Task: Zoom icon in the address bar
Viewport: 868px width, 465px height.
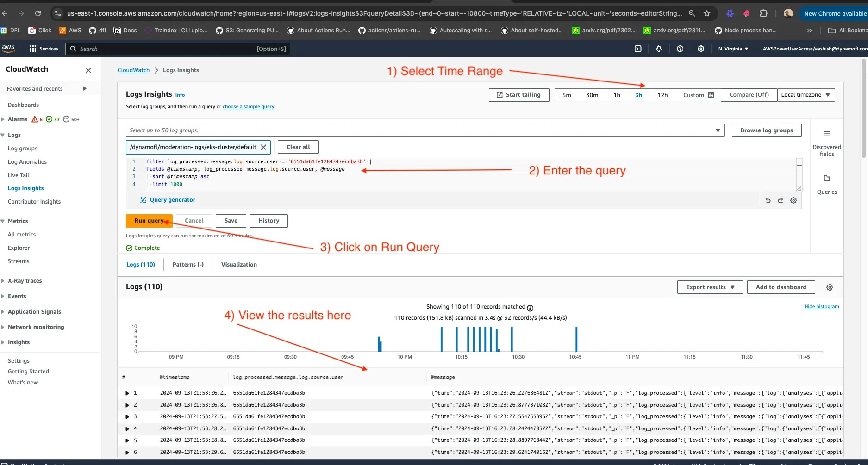Action: tap(692, 13)
